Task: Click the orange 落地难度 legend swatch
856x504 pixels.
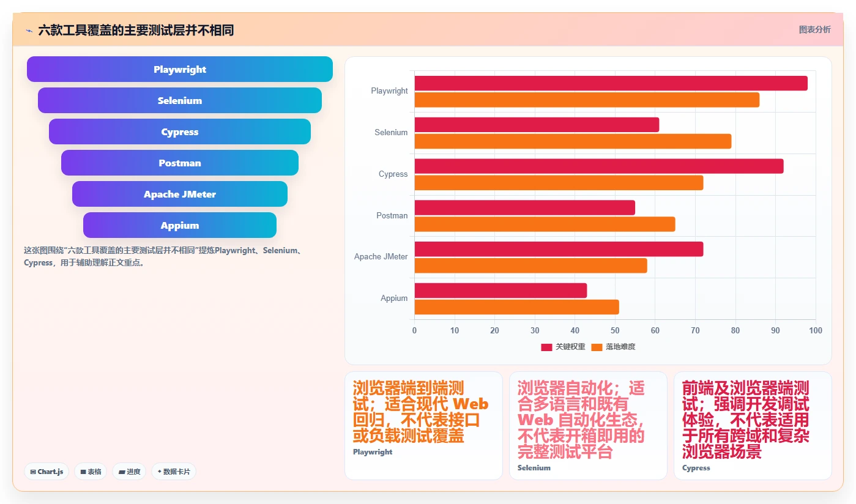Action: pyautogui.click(x=597, y=347)
